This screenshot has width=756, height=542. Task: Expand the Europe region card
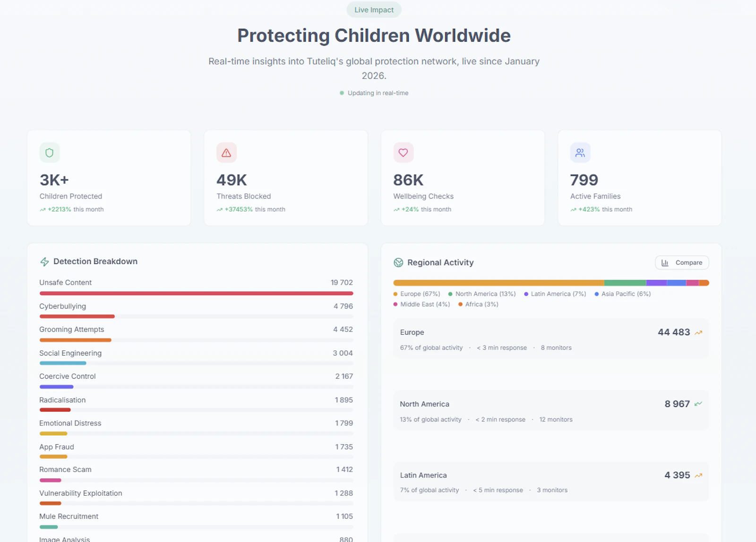click(x=551, y=339)
